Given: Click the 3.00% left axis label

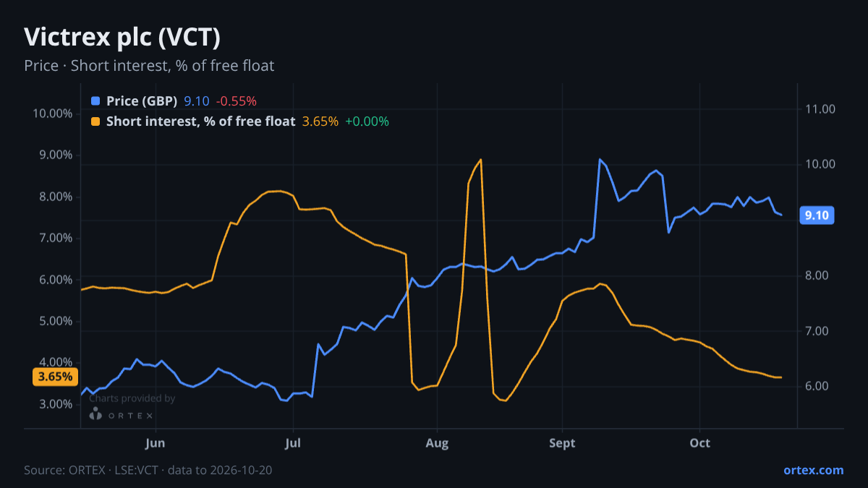Looking at the screenshot, I should coord(56,403).
